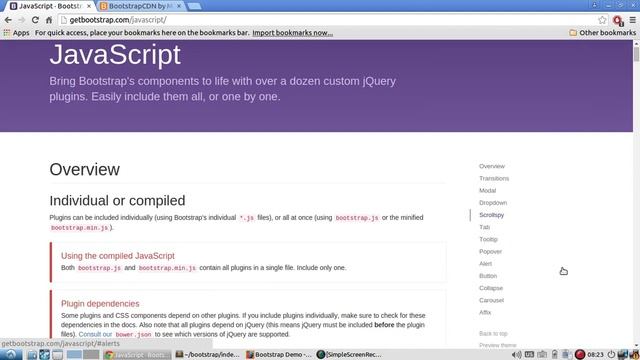The height and width of the screenshot is (360, 640).
Task: Jump to Popover in the sidebar nav
Action: (490, 251)
